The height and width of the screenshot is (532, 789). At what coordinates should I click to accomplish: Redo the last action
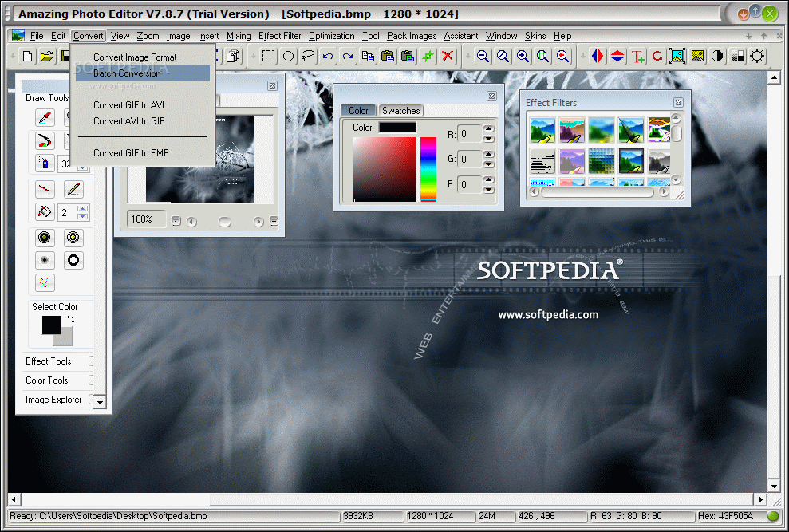point(348,56)
